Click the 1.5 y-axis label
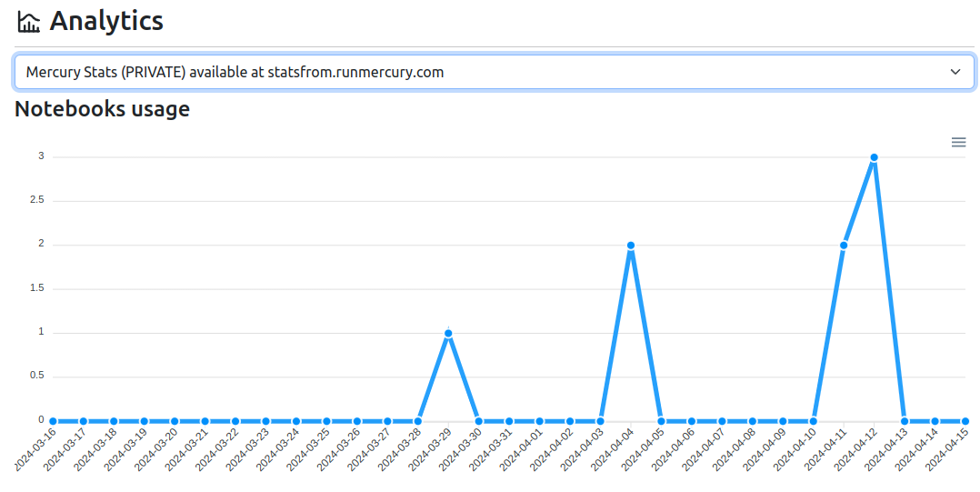The image size is (980, 492). 37,288
